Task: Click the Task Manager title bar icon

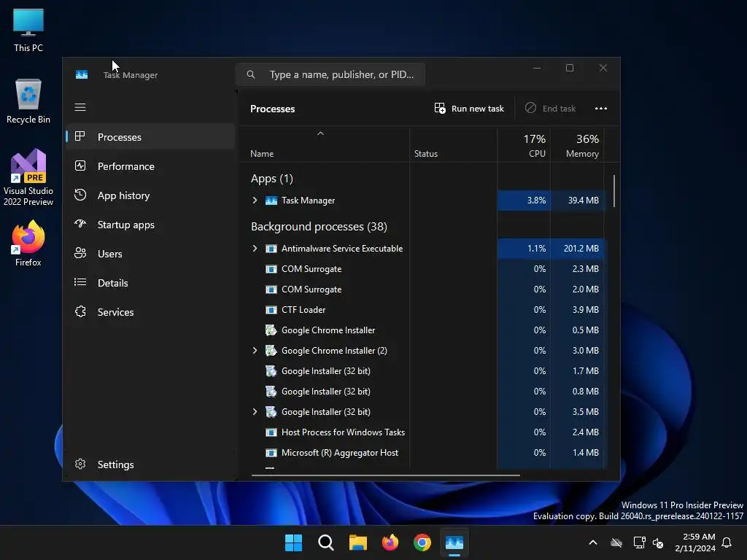Action: (x=82, y=75)
